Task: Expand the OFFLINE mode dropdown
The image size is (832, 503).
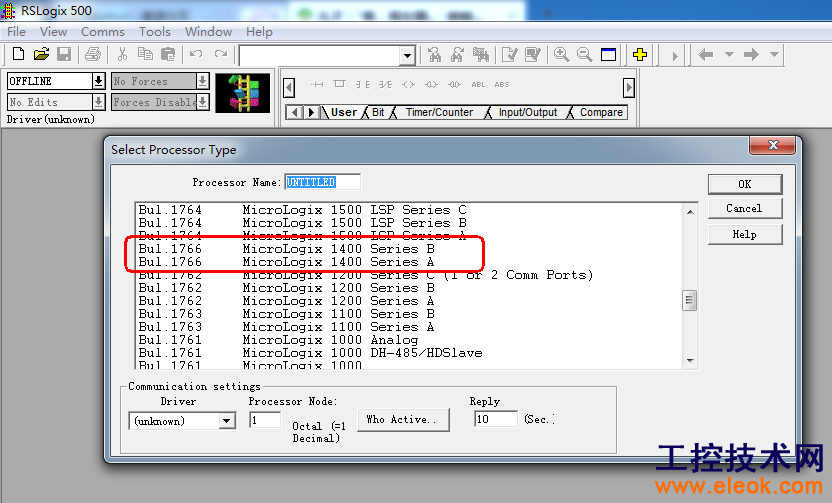Action: pyautogui.click(x=98, y=81)
